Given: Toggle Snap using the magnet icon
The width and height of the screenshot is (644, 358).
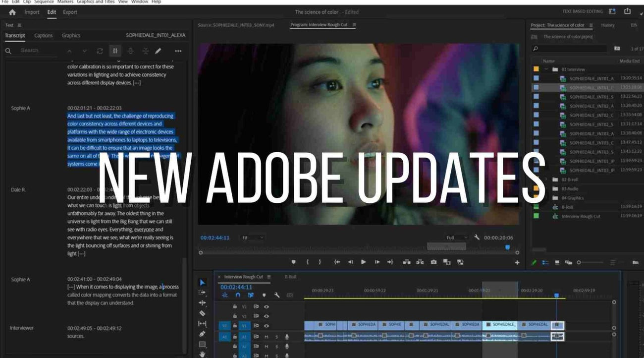Looking at the screenshot, I should 238,295.
